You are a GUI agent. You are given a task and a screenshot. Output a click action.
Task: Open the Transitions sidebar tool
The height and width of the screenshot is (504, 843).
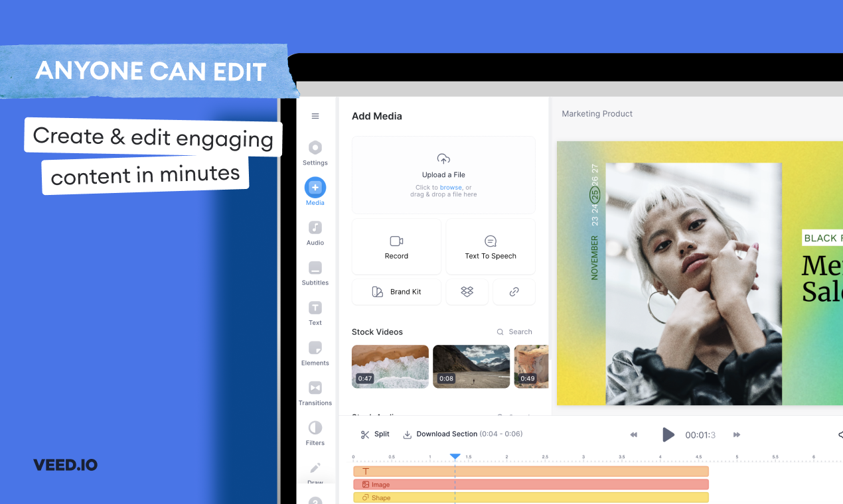tap(315, 394)
